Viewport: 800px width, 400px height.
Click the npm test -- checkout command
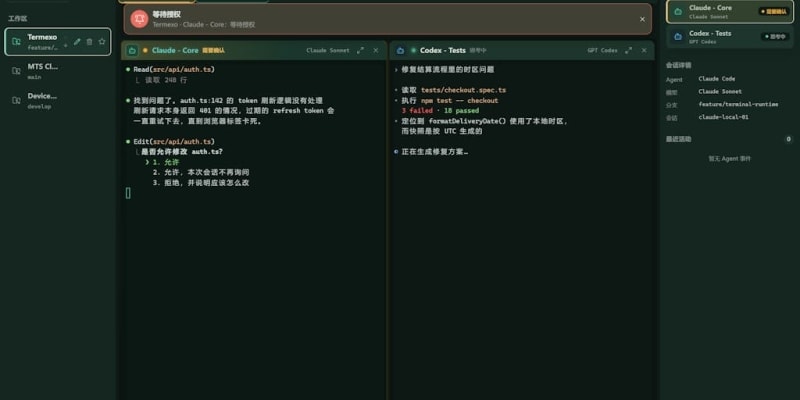click(459, 101)
